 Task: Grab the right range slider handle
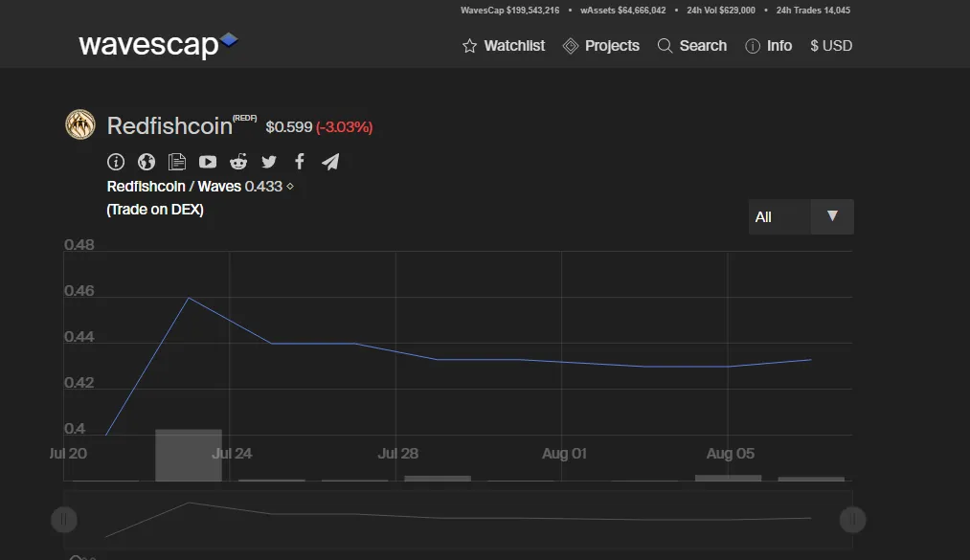click(852, 520)
